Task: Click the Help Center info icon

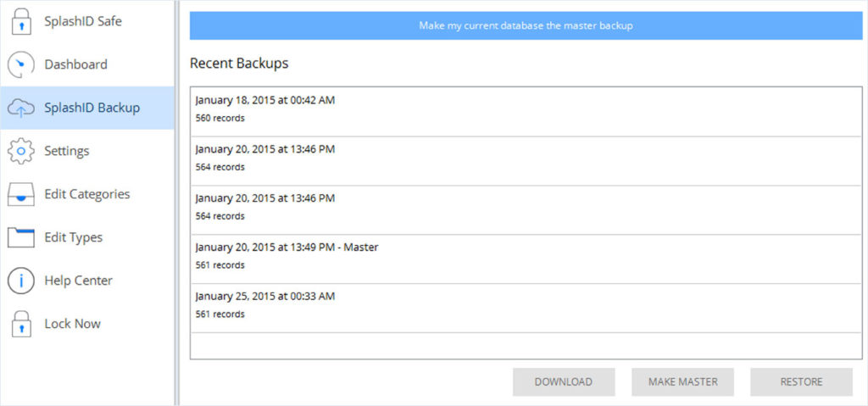Action: pyautogui.click(x=21, y=281)
